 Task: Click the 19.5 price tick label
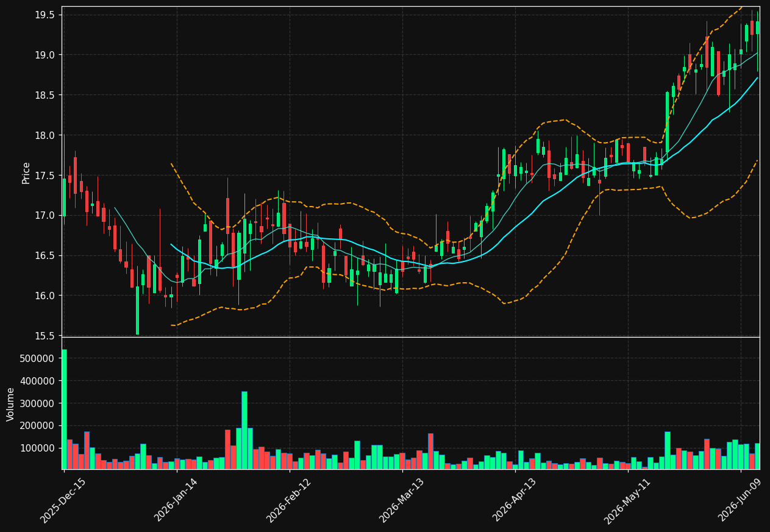click(46, 15)
